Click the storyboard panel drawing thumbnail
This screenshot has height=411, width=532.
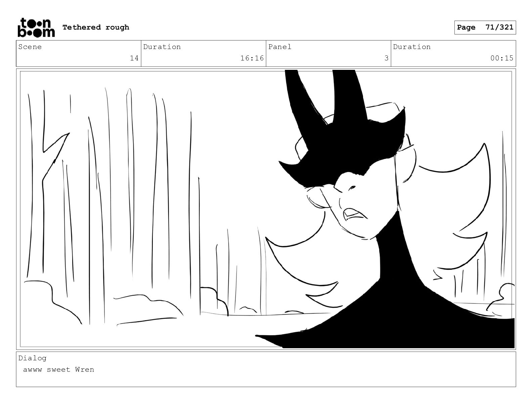point(266,209)
